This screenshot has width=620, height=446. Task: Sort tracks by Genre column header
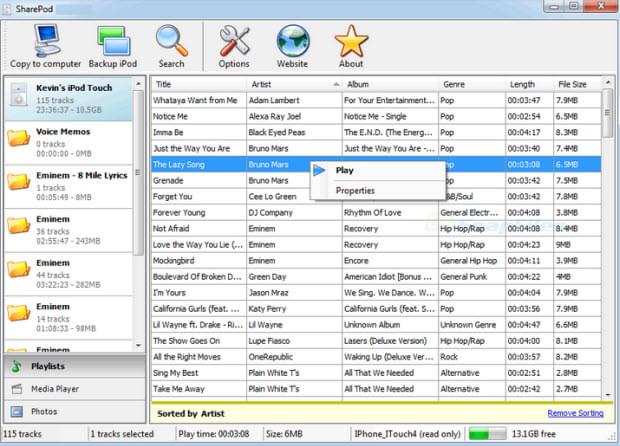[x=472, y=84]
